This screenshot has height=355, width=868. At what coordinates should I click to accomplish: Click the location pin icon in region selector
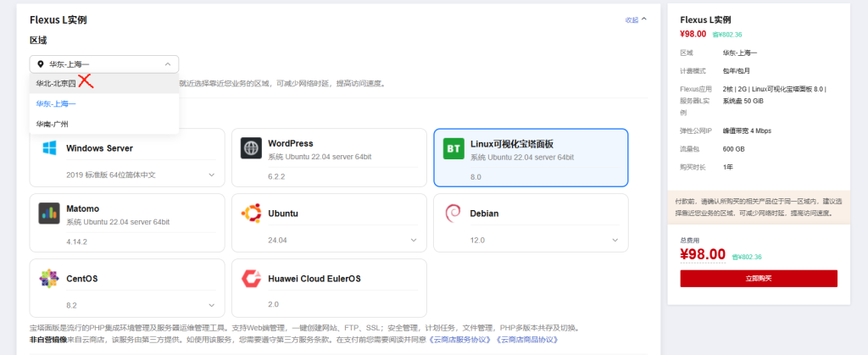click(40, 64)
